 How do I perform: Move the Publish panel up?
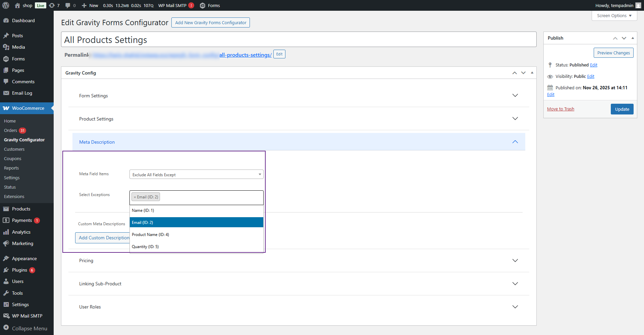click(x=615, y=38)
